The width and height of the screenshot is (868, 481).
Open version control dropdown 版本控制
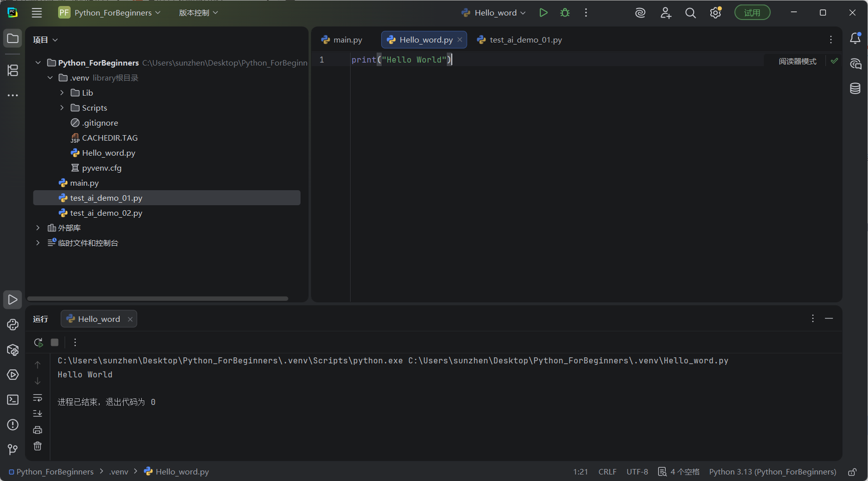(198, 13)
